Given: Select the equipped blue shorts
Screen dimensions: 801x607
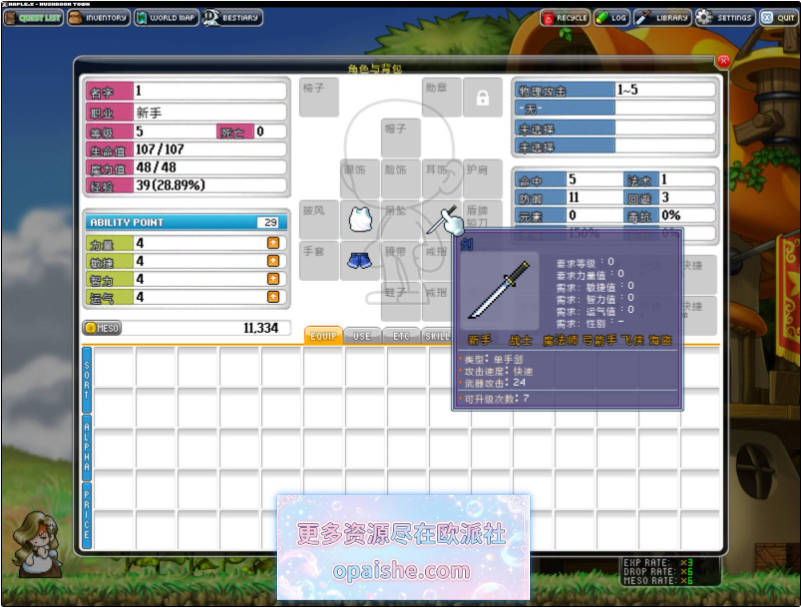Looking at the screenshot, I should (x=360, y=261).
